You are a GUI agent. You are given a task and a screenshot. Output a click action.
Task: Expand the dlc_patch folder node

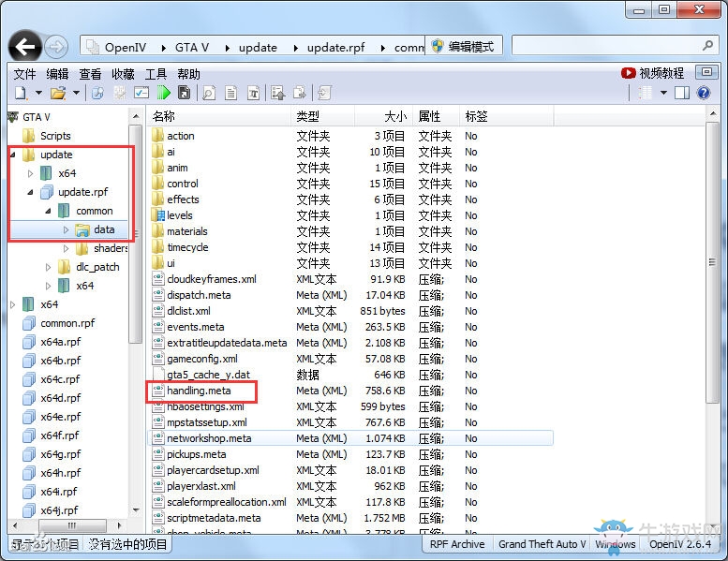pos(49,267)
